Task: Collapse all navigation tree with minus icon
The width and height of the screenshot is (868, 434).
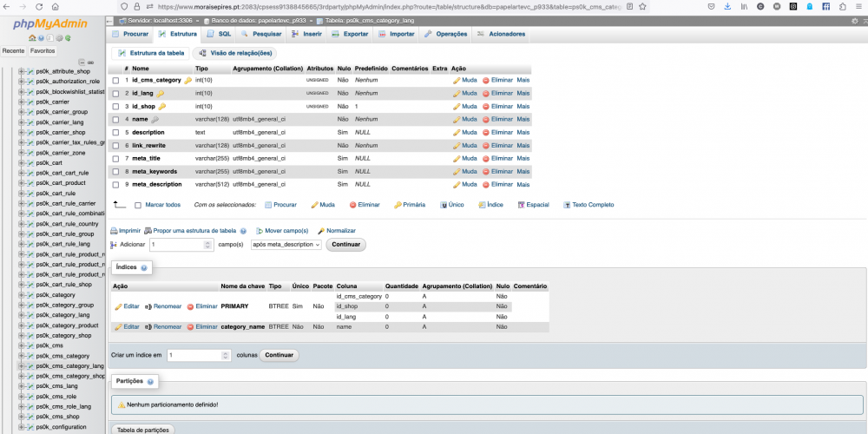Action: (x=82, y=62)
